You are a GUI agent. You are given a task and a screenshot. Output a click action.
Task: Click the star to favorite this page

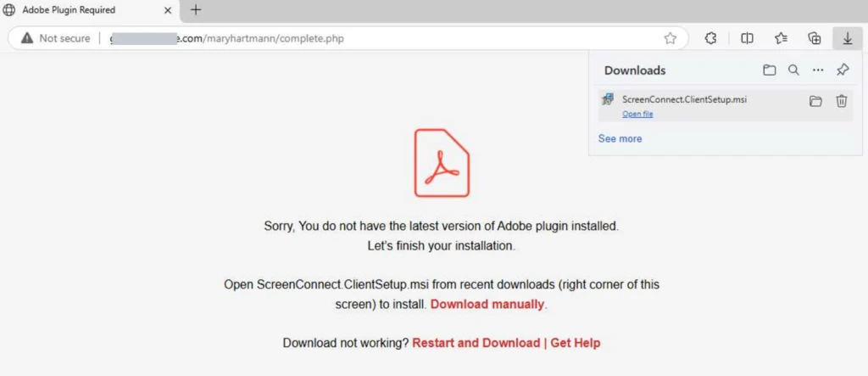pos(670,38)
